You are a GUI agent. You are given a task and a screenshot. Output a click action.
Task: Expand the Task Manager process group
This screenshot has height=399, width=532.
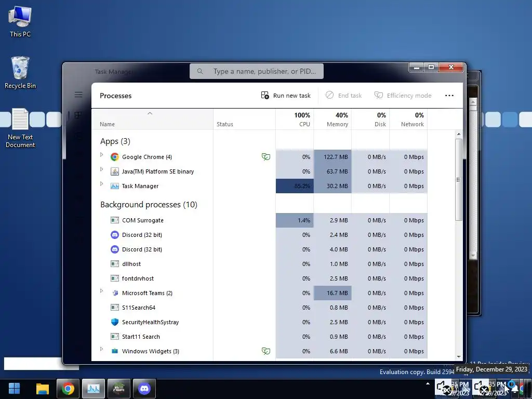tap(101, 184)
